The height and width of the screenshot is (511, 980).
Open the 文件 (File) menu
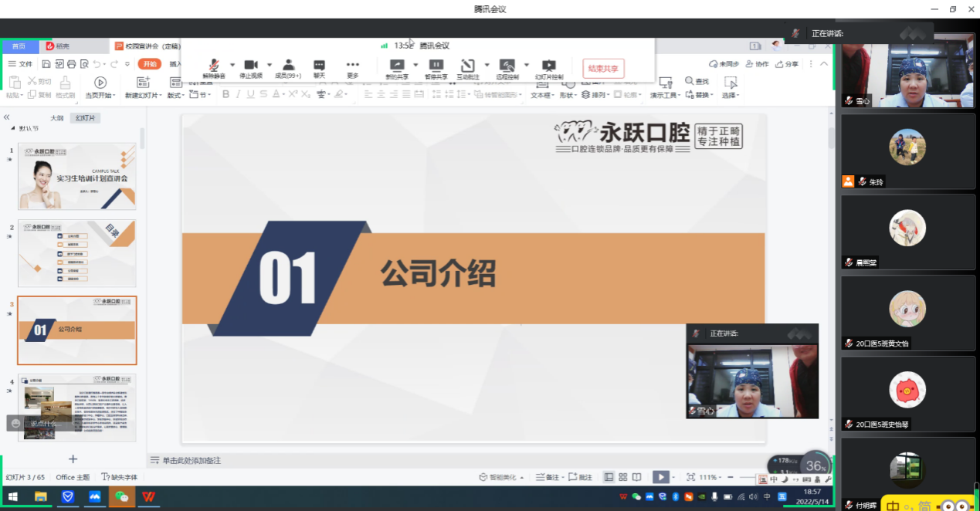pos(22,64)
